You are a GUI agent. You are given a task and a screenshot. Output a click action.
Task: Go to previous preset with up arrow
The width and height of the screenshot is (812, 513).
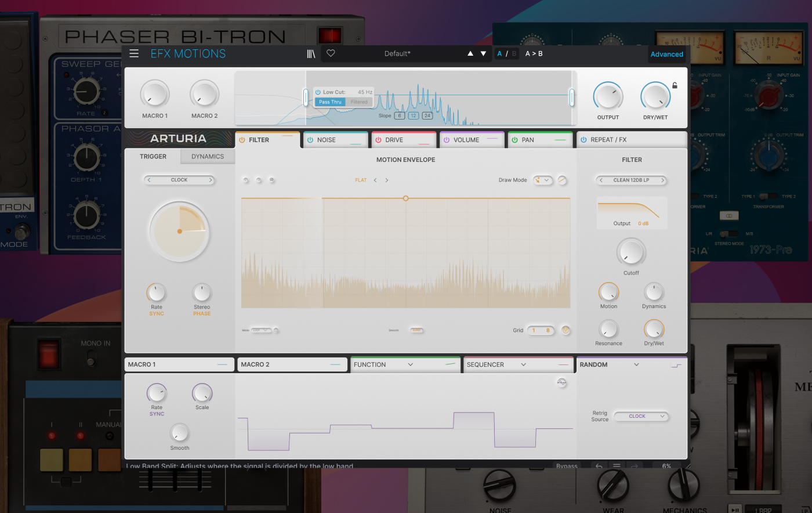click(470, 53)
